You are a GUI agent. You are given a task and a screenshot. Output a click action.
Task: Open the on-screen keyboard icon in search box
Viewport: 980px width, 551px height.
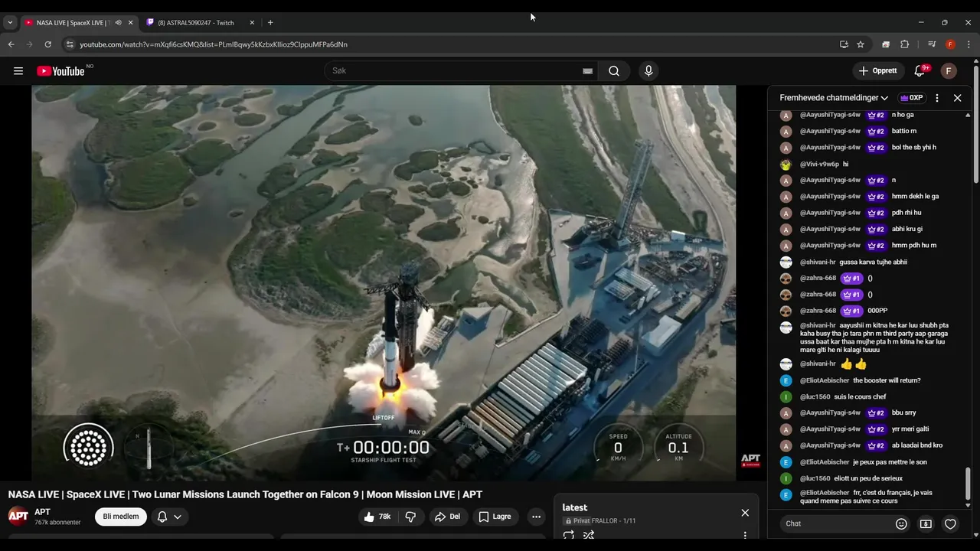587,71
